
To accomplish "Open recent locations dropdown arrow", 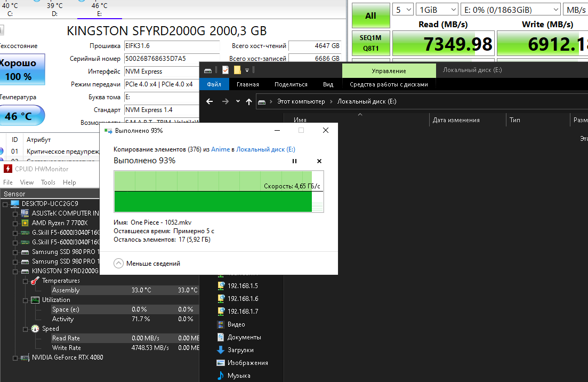I will pos(238,101).
